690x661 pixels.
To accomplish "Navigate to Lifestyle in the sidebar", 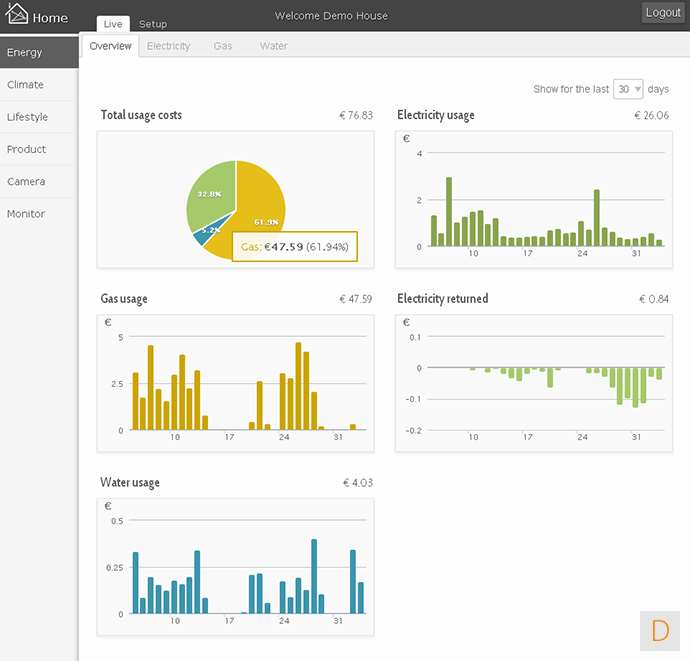I will pos(28,117).
